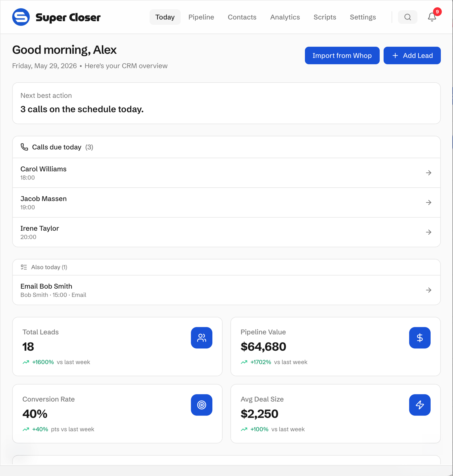This screenshot has height=476, width=453.
Task: Open Jacob Massen call via arrow
Action: click(x=429, y=202)
